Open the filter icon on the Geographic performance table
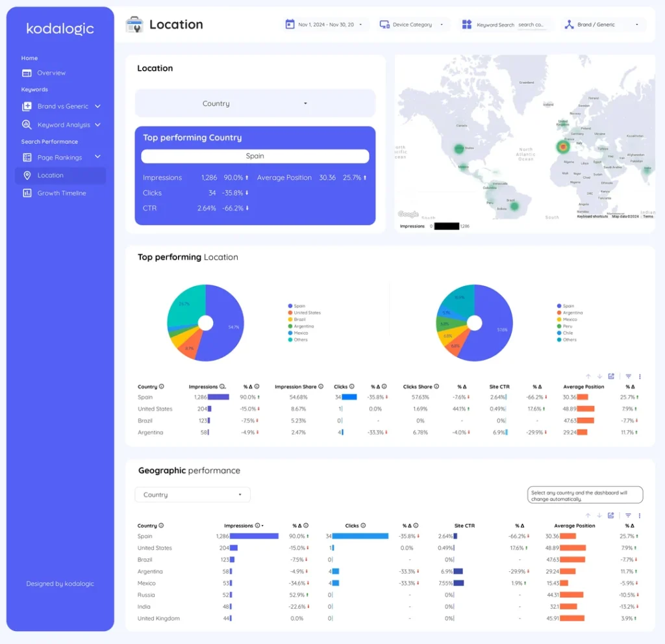Viewport: 665px width, 644px height. point(628,515)
